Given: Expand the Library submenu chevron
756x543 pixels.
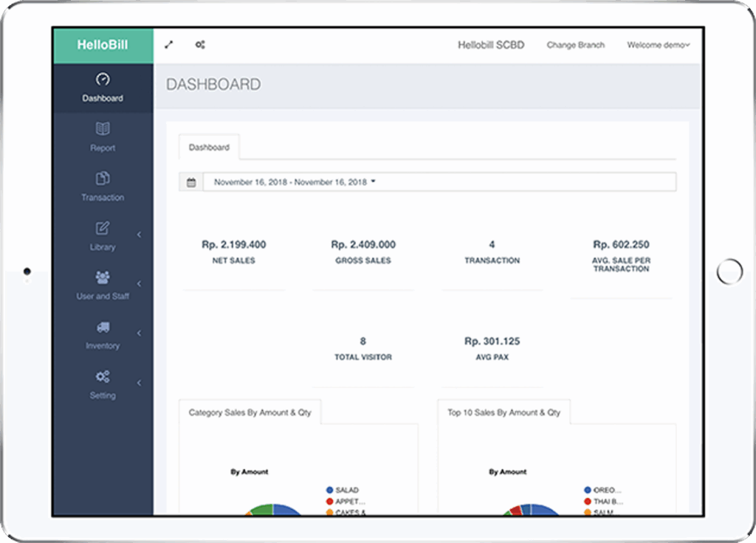Looking at the screenshot, I should pyautogui.click(x=139, y=235).
